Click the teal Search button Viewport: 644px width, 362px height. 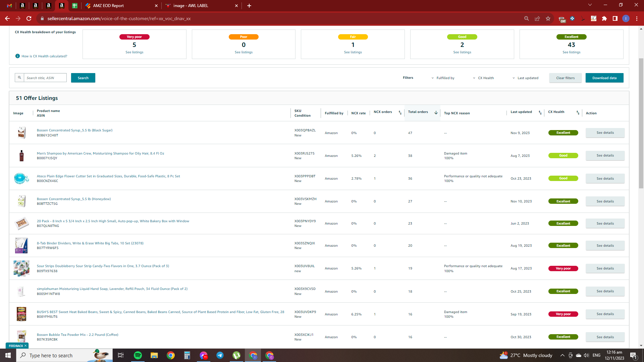[x=83, y=78]
